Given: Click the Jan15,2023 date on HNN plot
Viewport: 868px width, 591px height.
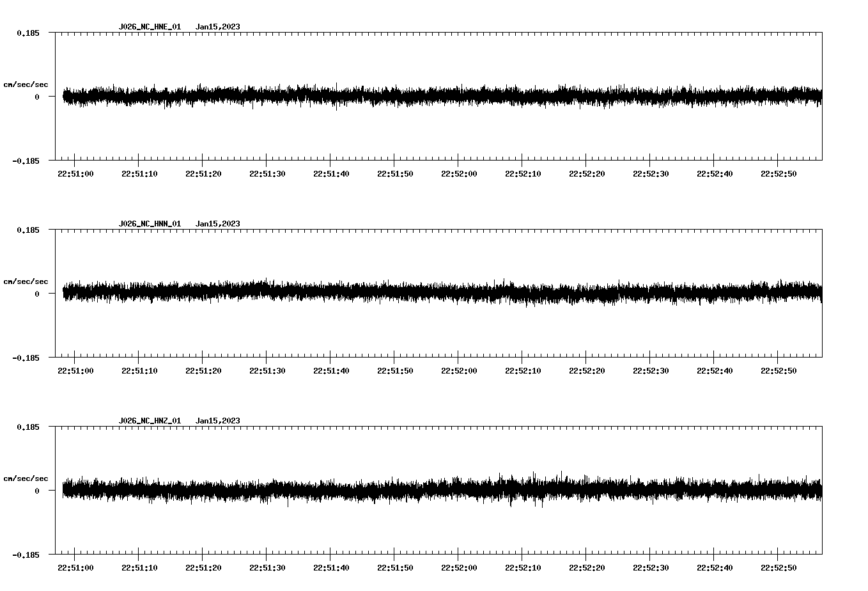Looking at the screenshot, I should (x=218, y=224).
